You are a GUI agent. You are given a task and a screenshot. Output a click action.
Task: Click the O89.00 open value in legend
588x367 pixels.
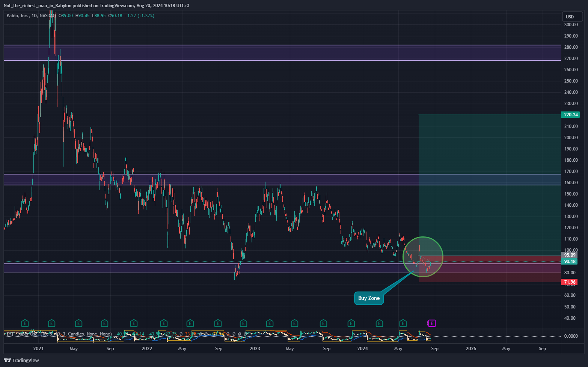coord(66,16)
